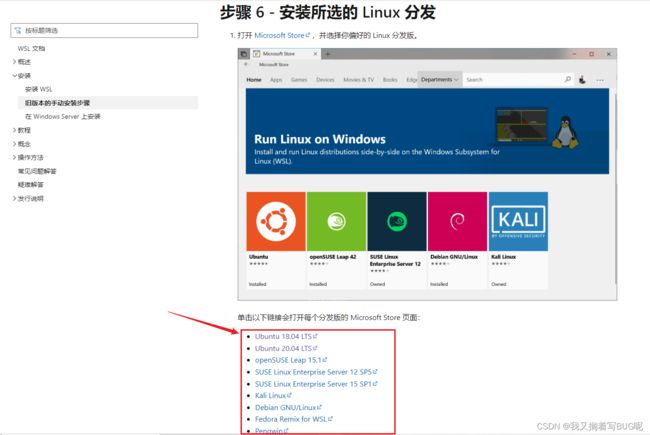This screenshot has height=435, width=650.
Task: Click the Kali Linux blue tile
Action: click(518, 221)
